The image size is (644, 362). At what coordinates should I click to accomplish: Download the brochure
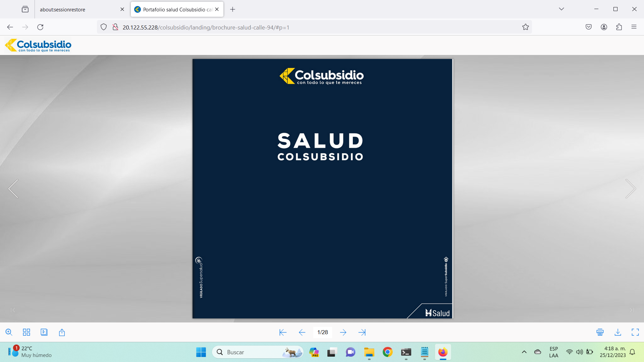pyautogui.click(x=618, y=332)
